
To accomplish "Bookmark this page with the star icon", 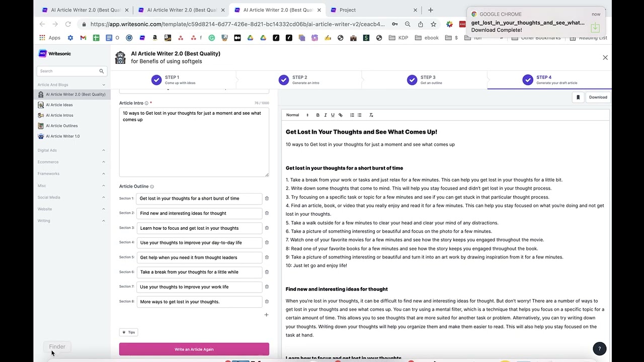I will [x=433, y=24].
